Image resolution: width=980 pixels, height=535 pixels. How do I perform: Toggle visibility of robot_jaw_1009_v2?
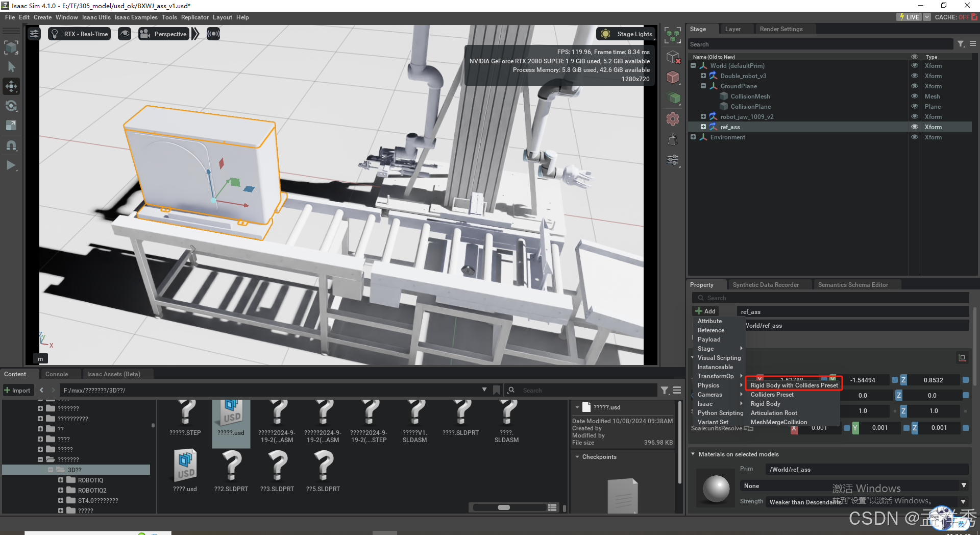915,116
